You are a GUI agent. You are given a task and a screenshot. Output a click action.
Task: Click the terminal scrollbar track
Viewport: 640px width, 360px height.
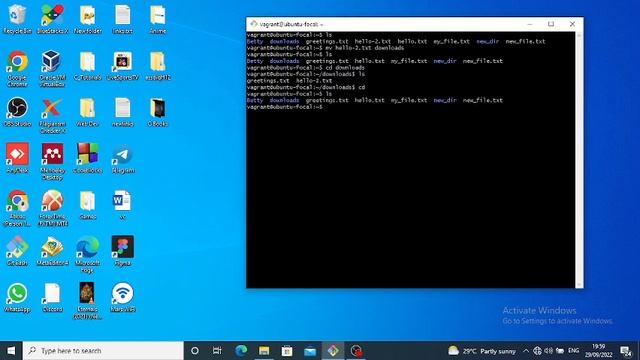579,159
